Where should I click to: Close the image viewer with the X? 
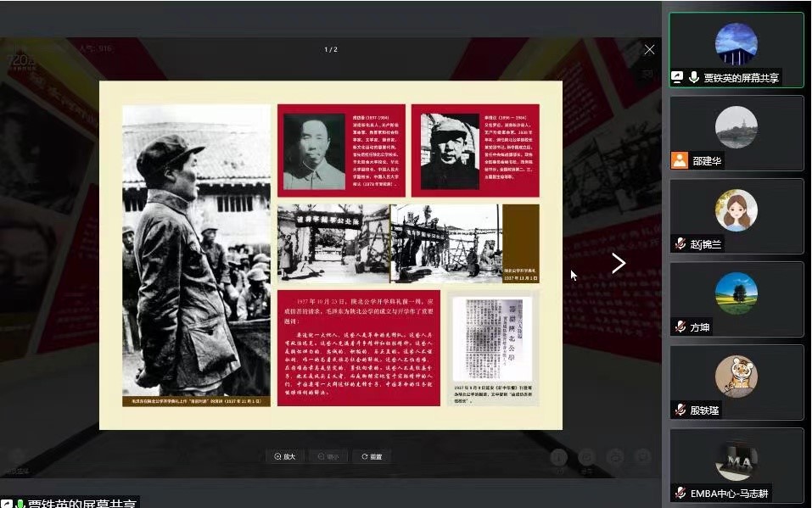649,50
